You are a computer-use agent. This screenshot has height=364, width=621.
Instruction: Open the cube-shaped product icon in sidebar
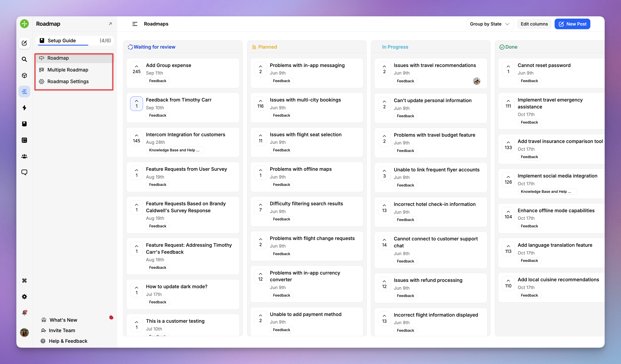coord(24,75)
